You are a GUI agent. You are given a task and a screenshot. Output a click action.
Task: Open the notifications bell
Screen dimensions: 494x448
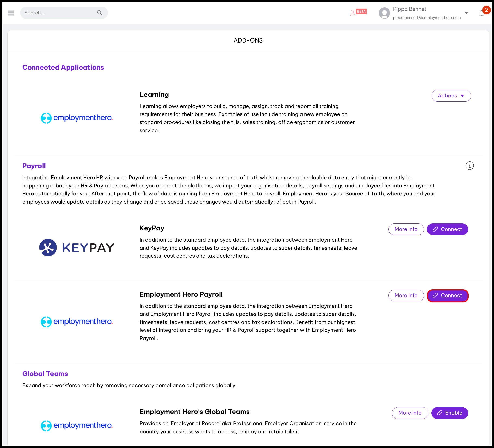(482, 13)
